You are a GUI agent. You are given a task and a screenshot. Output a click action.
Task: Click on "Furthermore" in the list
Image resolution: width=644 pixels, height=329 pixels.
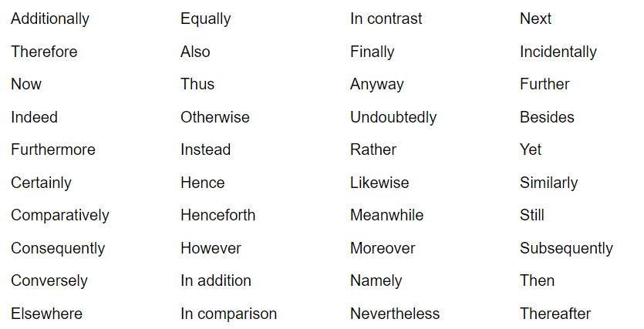(x=53, y=149)
